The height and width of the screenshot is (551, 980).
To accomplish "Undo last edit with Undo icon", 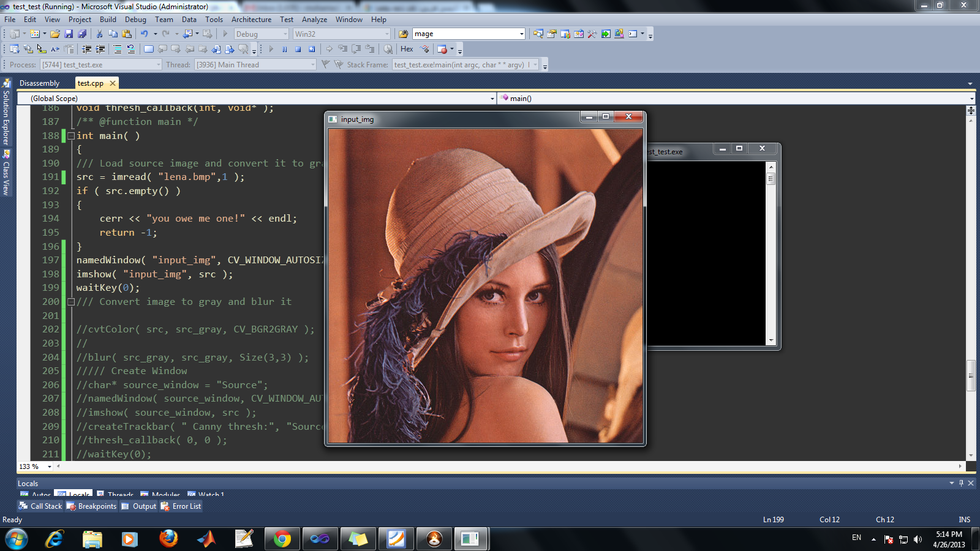I will tap(144, 34).
